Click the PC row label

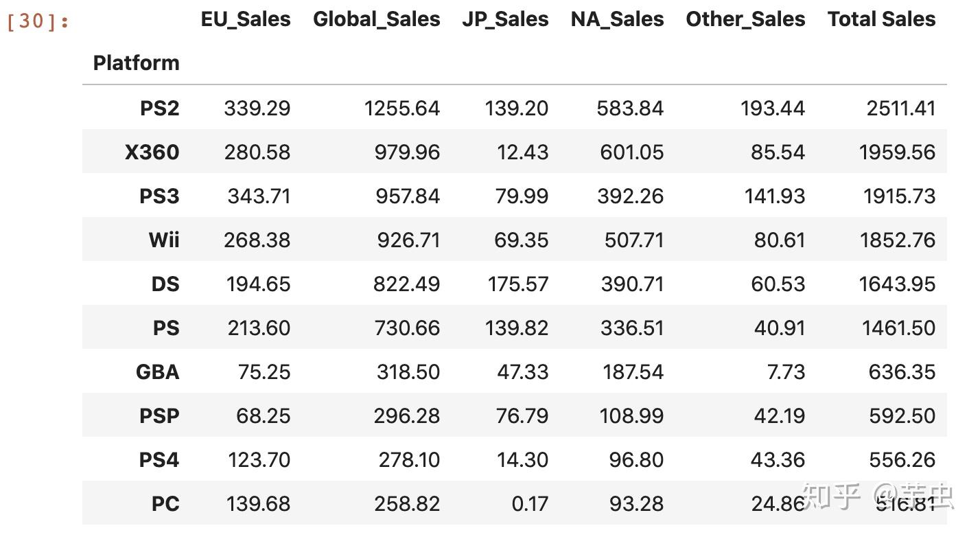pyautogui.click(x=165, y=504)
